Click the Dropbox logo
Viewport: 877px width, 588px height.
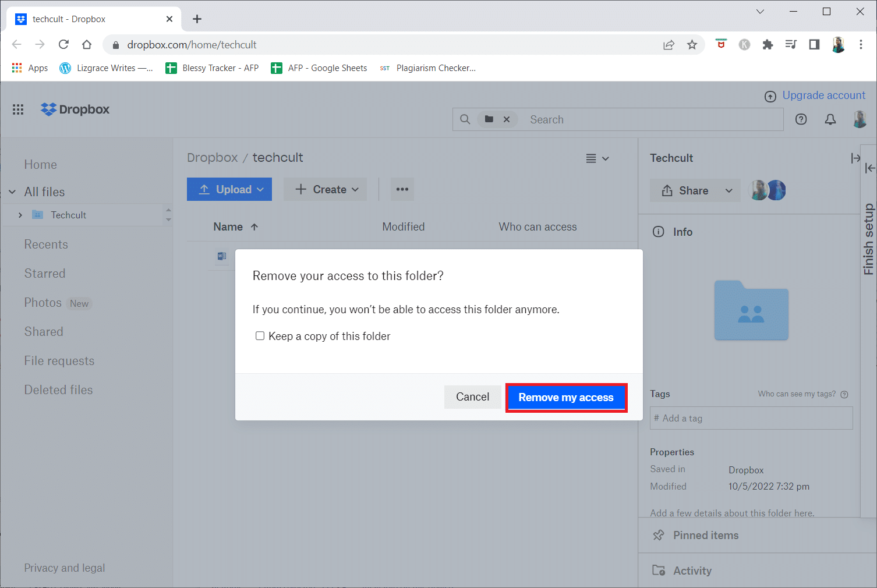pyautogui.click(x=75, y=109)
